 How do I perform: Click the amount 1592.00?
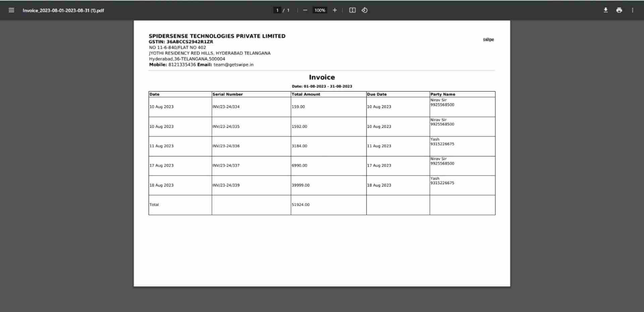[299, 126]
